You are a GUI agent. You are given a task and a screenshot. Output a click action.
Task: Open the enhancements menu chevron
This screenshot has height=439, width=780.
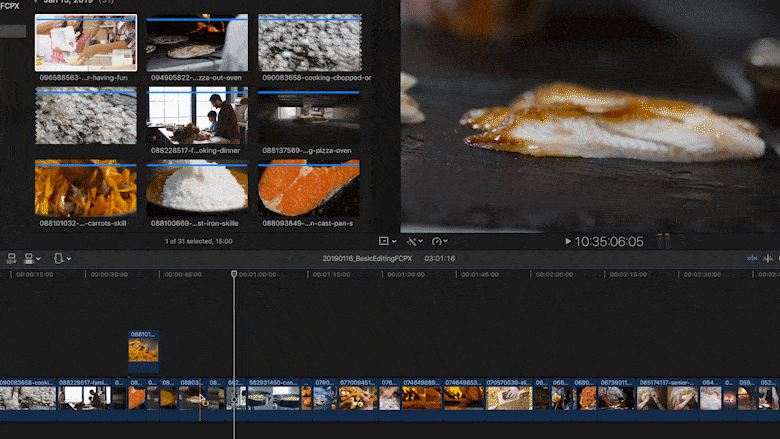click(420, 241)
